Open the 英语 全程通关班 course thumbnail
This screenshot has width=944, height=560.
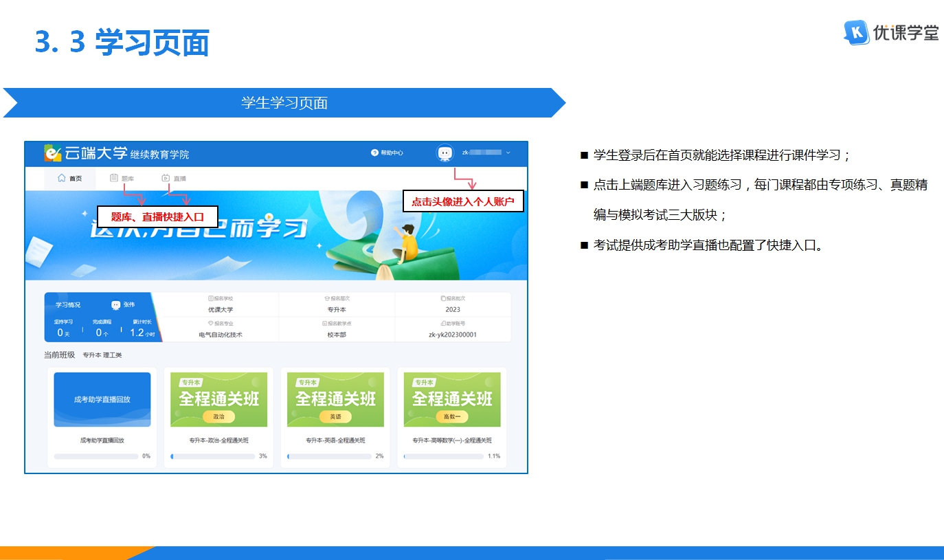[335, 399]
